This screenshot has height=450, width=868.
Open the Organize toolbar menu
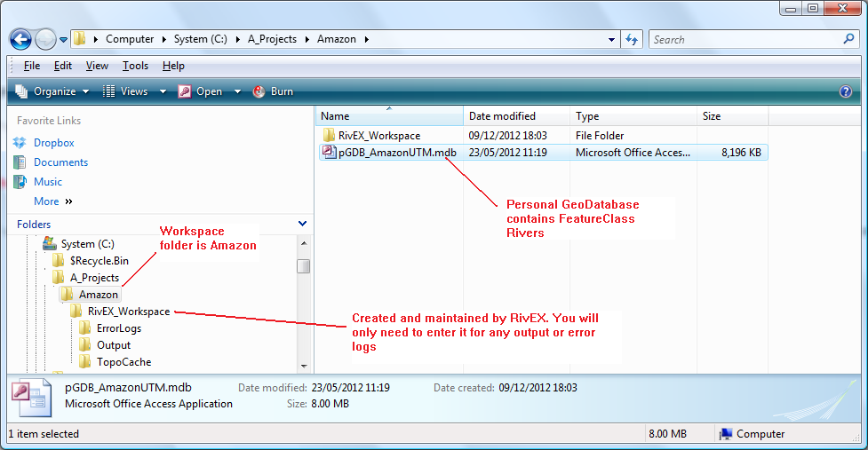pos(52,91)
